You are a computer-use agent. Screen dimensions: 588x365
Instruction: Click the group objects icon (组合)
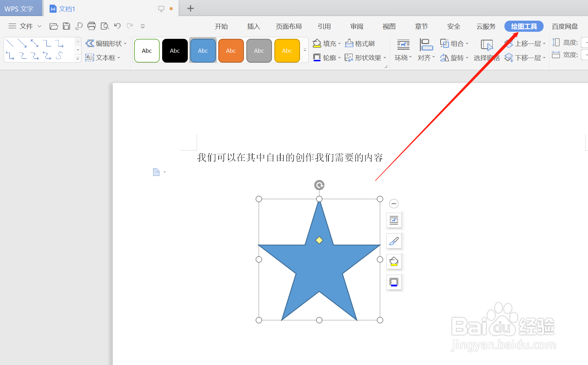click(x=454, y=43)
